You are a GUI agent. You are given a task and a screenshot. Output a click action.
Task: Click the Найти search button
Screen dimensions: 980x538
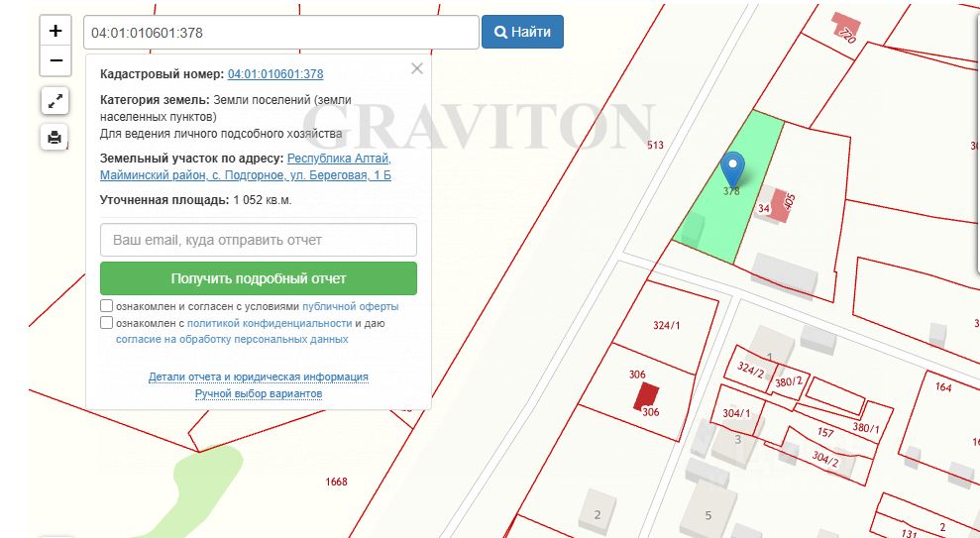pos(522,32)
